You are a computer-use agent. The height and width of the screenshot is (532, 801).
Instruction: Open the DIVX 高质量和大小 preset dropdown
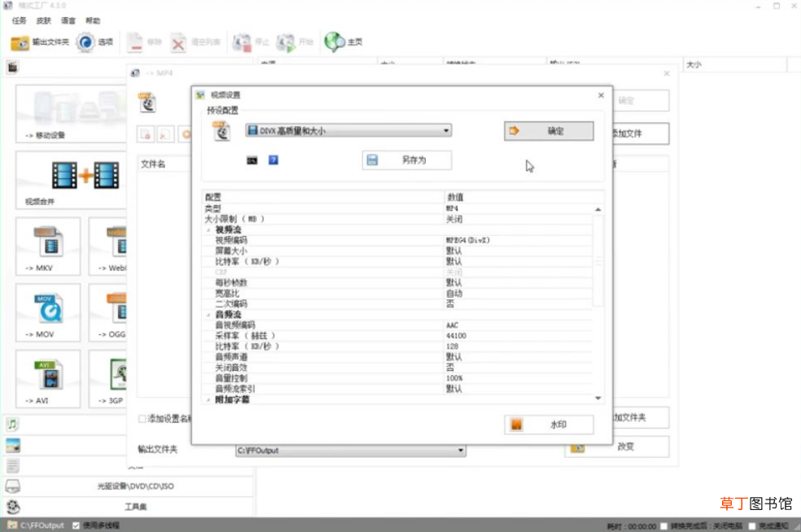(348, 131)
